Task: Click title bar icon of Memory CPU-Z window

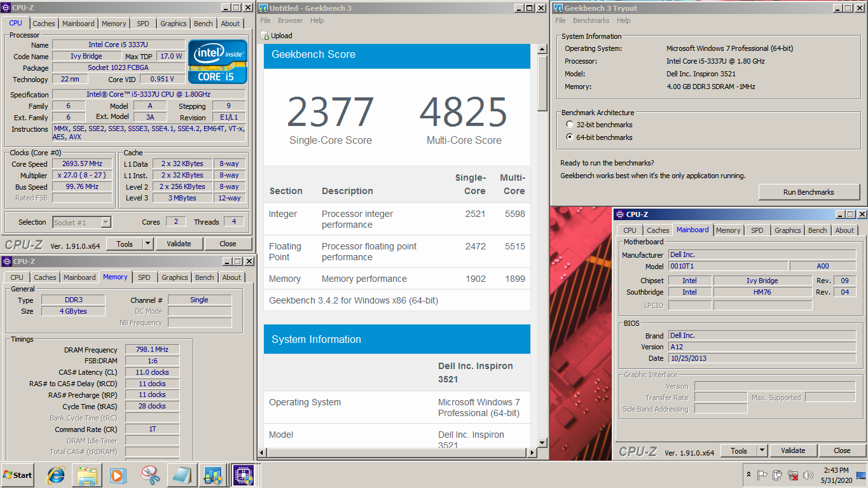Action: pyautogui.click(x=6, y=261)
